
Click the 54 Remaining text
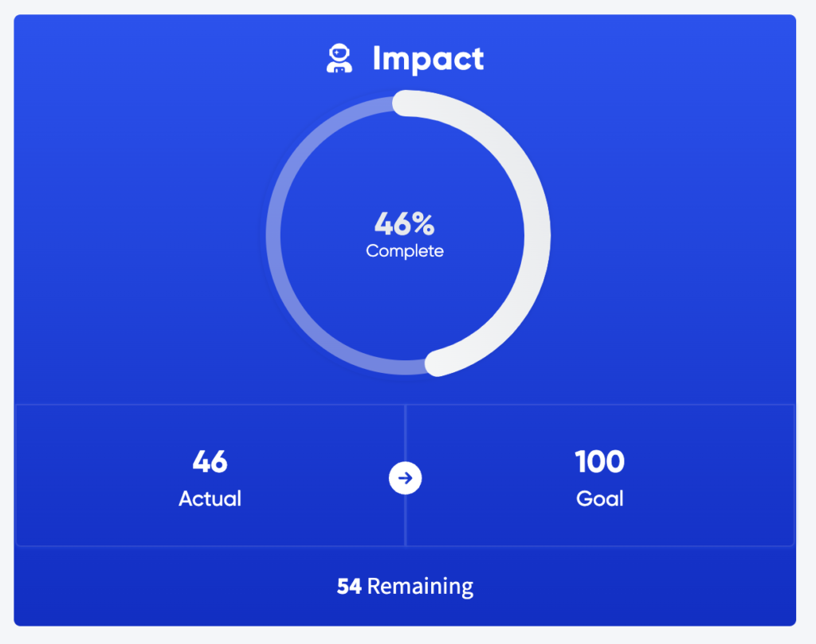pyautogui.click(x=405, y=586)
